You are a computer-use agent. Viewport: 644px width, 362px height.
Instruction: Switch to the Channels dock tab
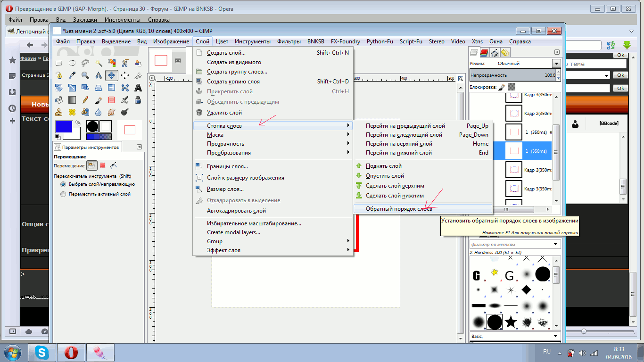click(x=485, y=53)
